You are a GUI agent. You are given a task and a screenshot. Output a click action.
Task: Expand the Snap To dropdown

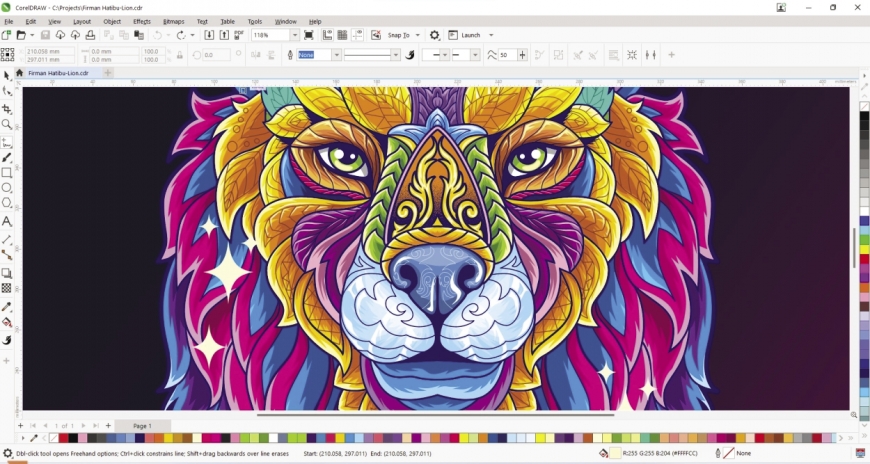[x=418, y=35]
